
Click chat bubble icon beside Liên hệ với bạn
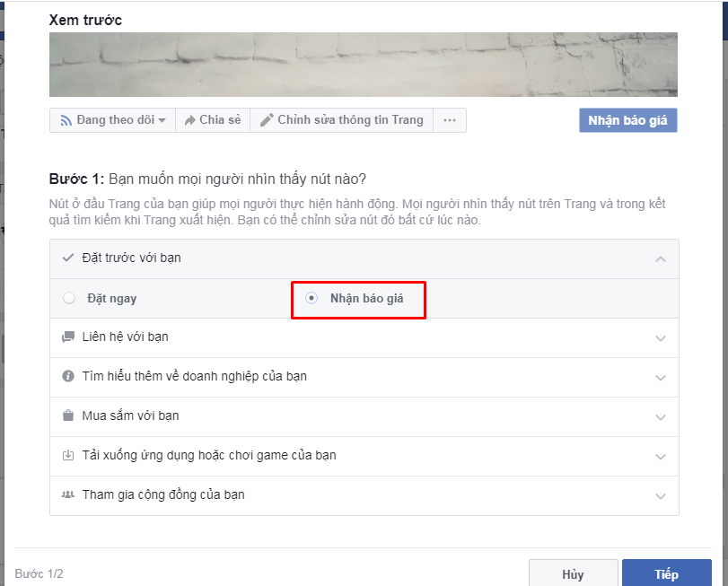click(68, 337)
